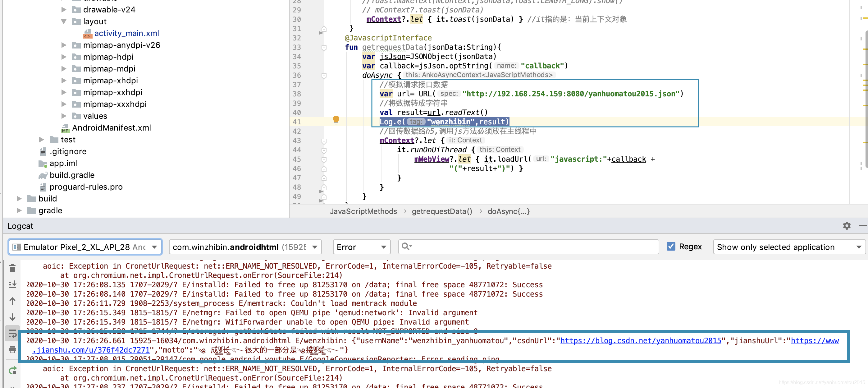Open activity_main.xml in project tree
The width and height of the screenshot is (868, 388).
[x=126, y=33]
